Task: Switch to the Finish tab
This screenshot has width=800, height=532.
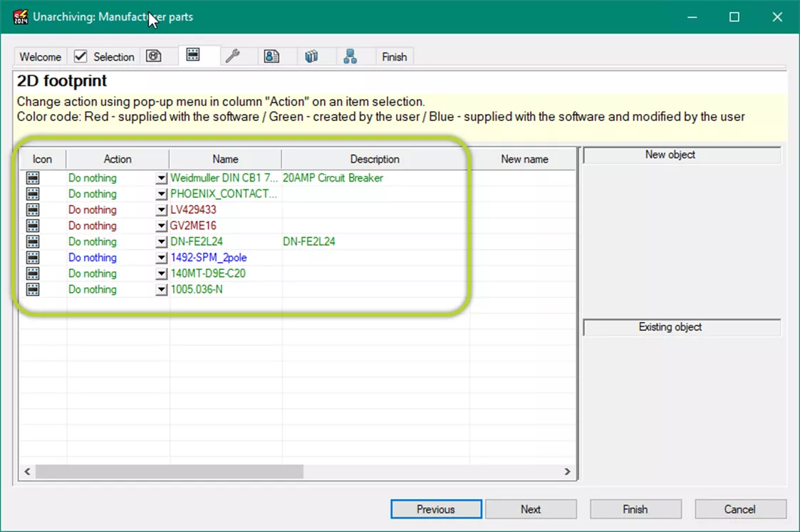Action: coord(394,56)
